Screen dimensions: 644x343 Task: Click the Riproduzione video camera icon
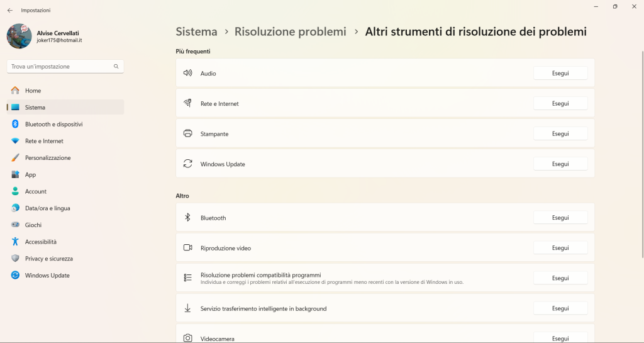click(187, 247)
